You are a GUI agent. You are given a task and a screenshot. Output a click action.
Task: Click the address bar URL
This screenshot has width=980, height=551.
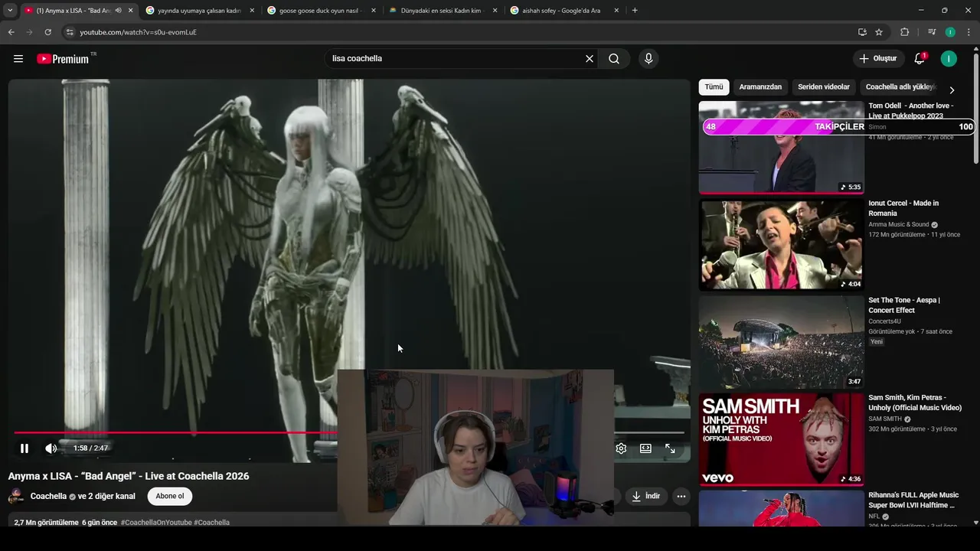tap(138, 32)
